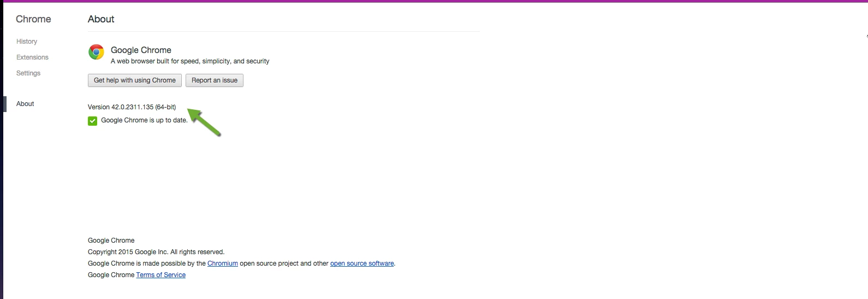The image size is (868, 299).
Task: Click 'Google Chrome is up to date.' text
Action: tap(144, 120)
